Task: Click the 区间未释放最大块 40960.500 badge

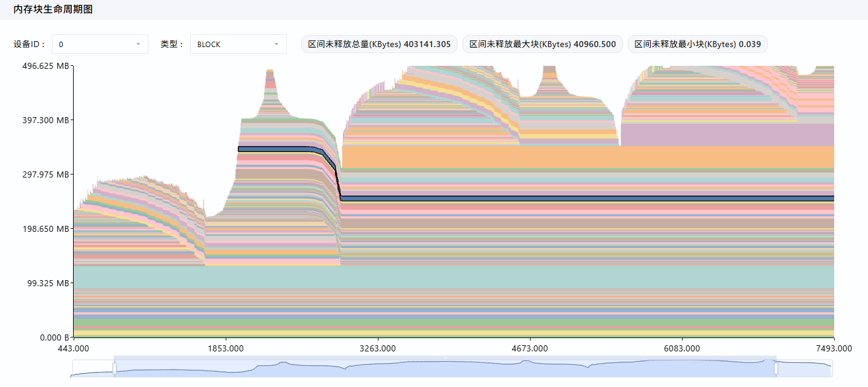Action: (x=542, y=44)
